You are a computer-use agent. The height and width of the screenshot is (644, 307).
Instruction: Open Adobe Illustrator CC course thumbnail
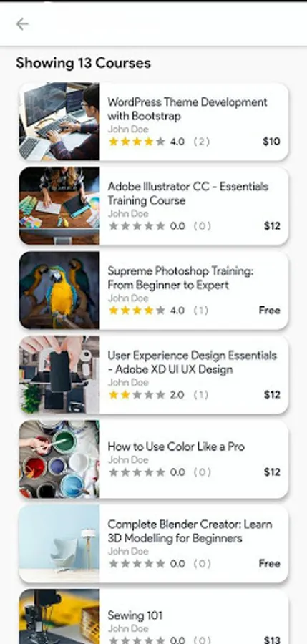coord(59,206)
